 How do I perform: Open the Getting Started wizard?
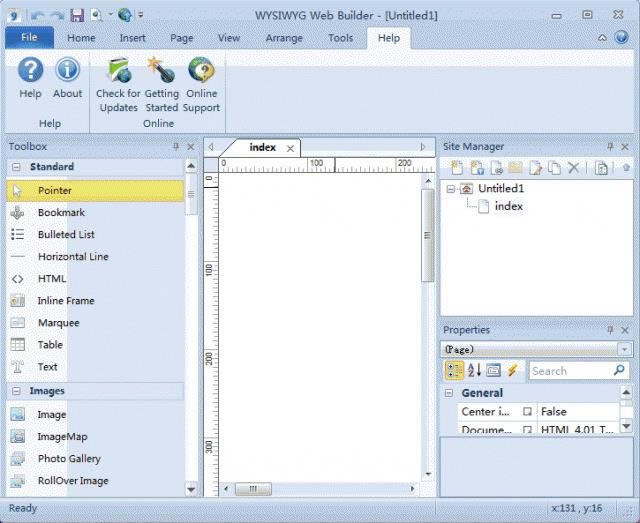click(x=161, y=72)
